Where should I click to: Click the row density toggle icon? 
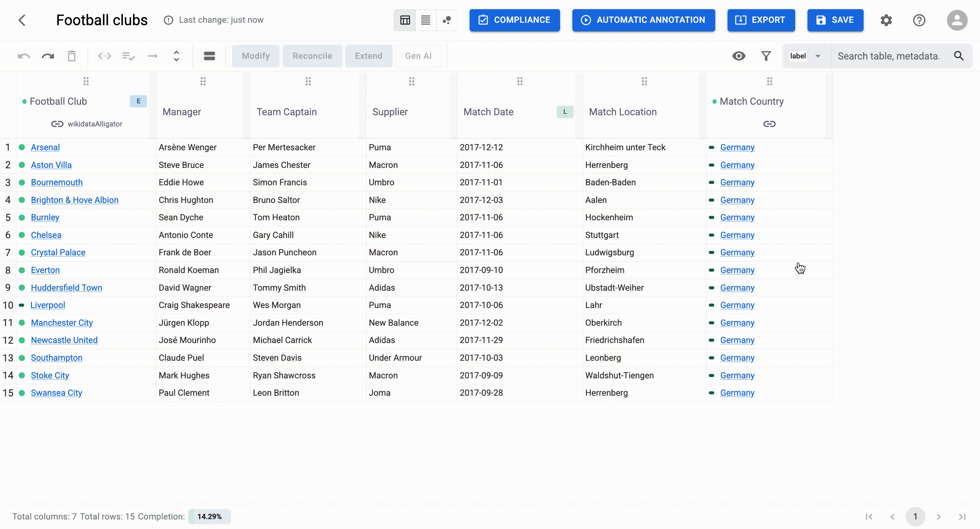pos(209,56)
